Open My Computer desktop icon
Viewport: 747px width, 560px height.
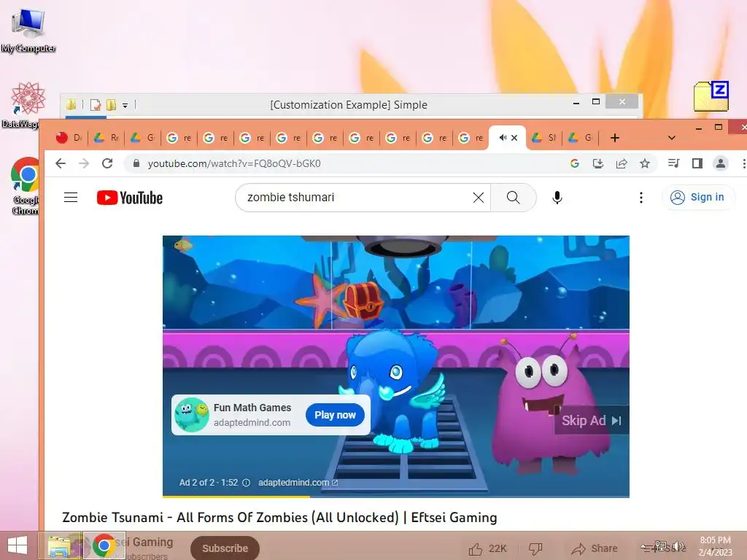(28, 29)
